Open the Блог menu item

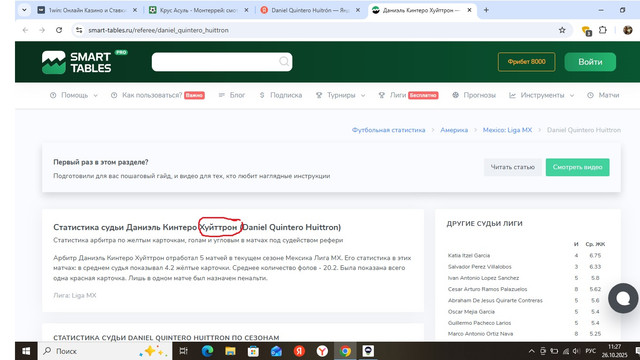(232, 95)
